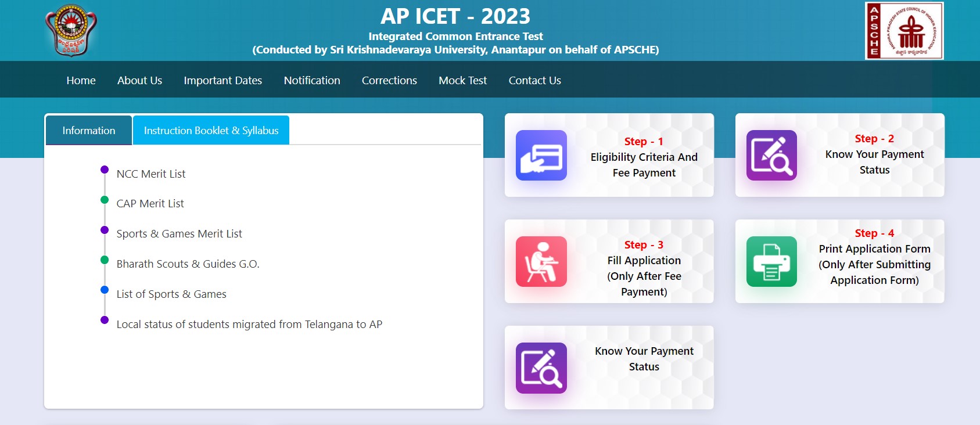Image resolution: width=980 pixels, height=425 pixels.
Task: Switch to the Information tab
Action: point(89,130)
